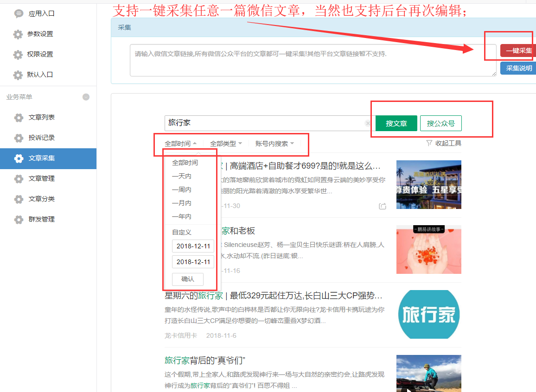
Task: Click the funnel icon next to 收起工具
Action: tap(429, 144)
